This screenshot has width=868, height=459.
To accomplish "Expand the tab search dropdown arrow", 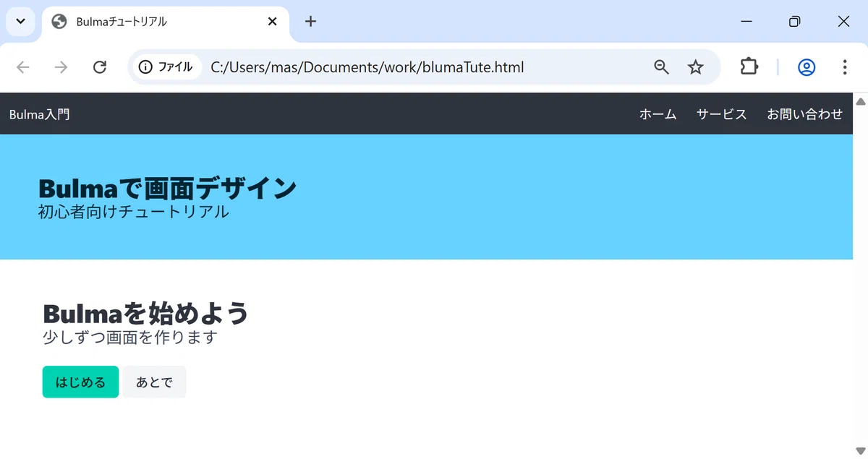I will (20, 21).
